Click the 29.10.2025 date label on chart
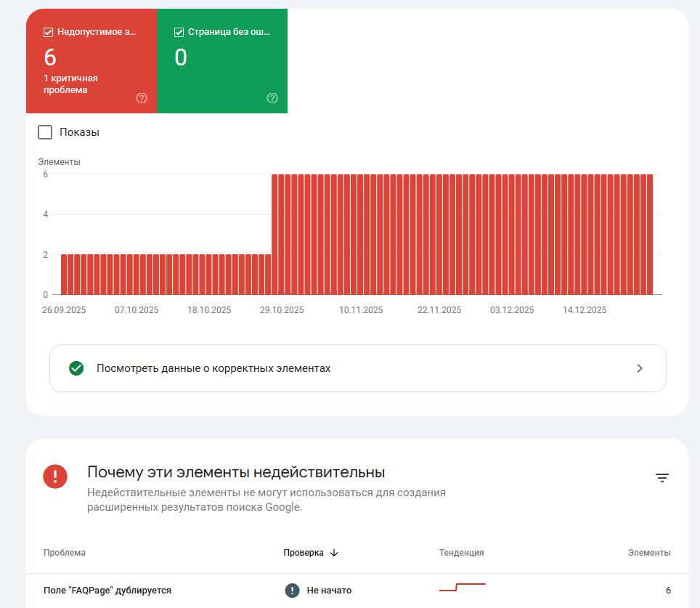 (x=282, y=310)
